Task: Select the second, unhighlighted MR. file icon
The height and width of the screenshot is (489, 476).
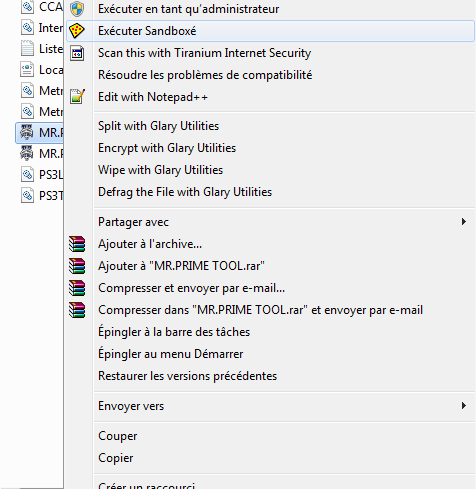Action: (27, 153)
